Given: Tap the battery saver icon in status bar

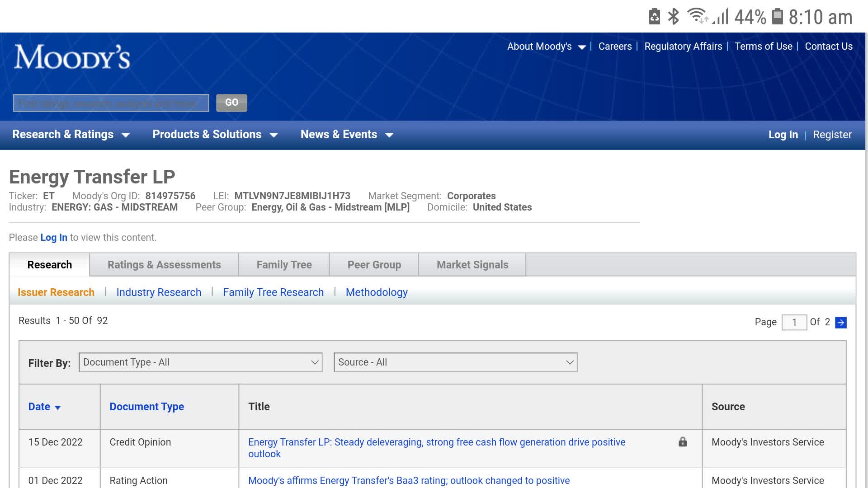Looking at the screenshot, I should pos(654,17).
